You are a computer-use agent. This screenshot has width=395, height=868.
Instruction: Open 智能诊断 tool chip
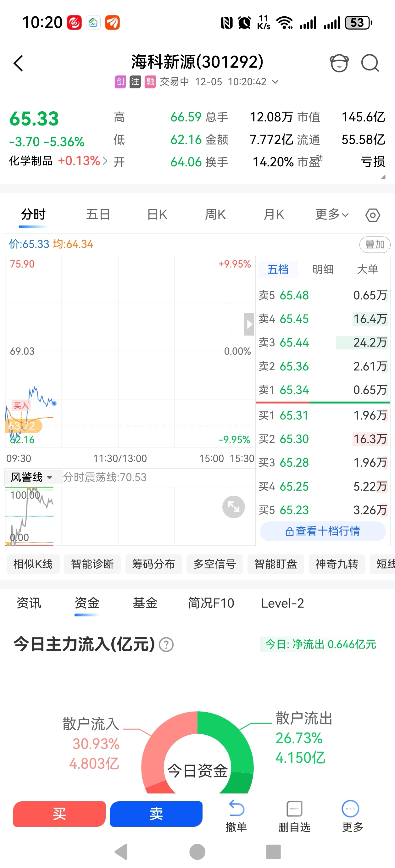point(92,564)
